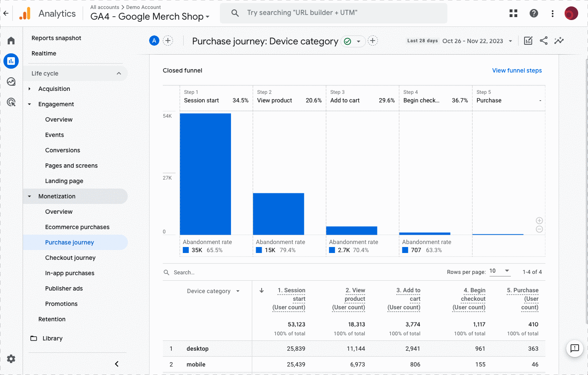Open the Explore icon in left rail
The width and height of the screenshot is (588, 375).
click(11, 81)
